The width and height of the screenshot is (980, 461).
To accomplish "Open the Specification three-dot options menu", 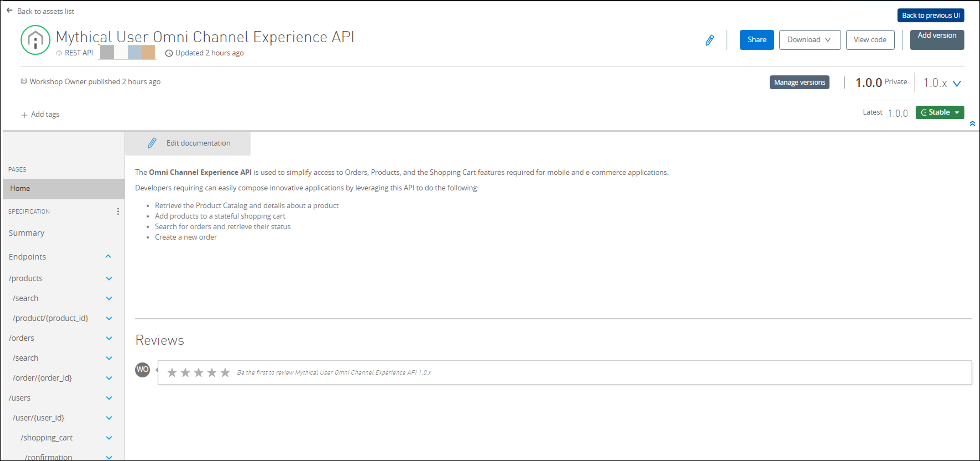I will click(x=118, y=211).
